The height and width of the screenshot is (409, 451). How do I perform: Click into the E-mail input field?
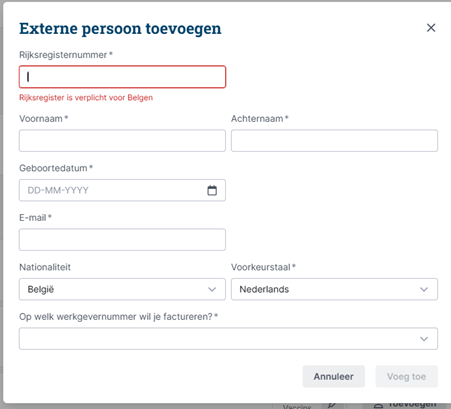click(122, 240)
